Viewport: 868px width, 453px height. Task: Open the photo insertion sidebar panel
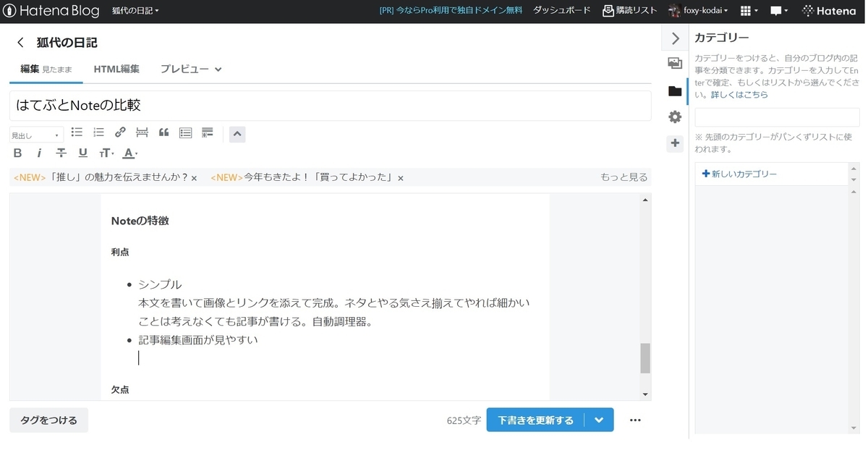(x=675, y=64)
